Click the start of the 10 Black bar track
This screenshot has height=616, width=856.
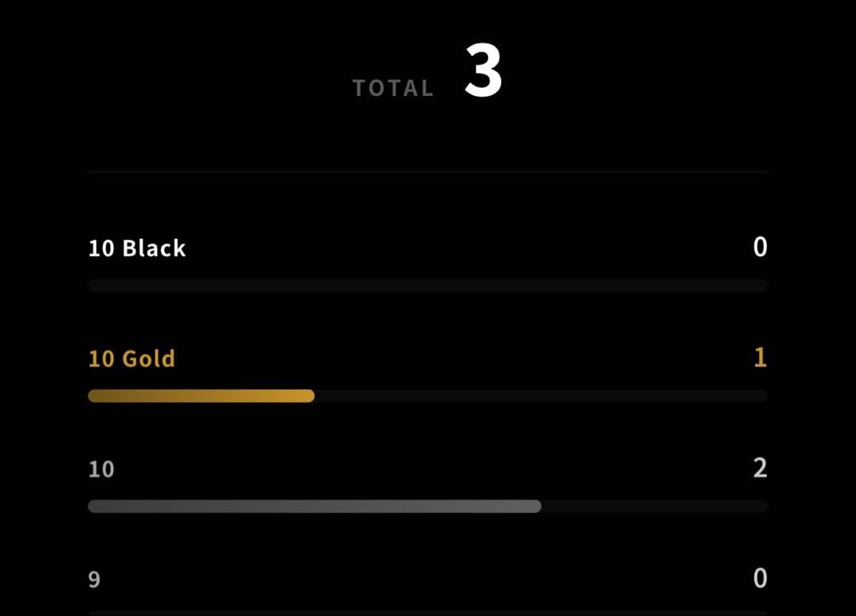[x=94, y=285]
